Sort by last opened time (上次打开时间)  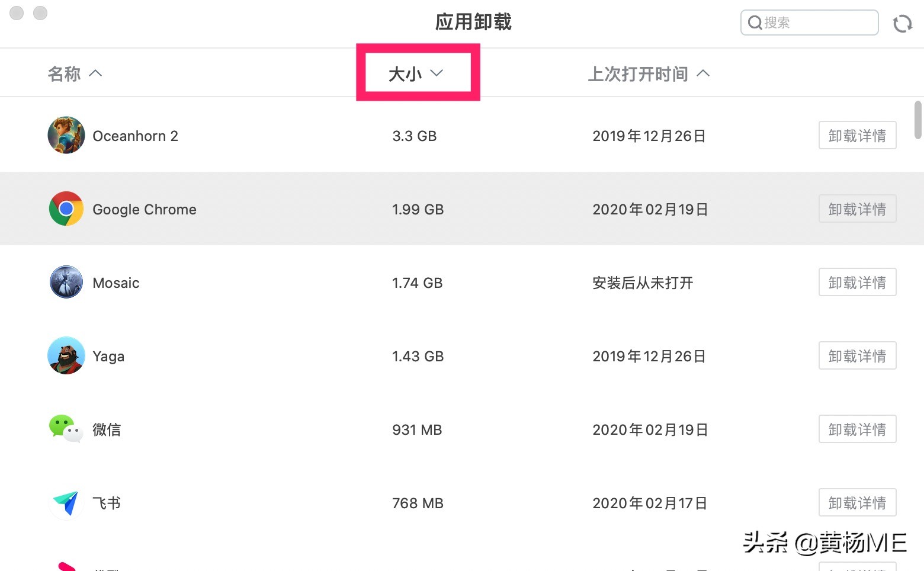(x=648, y=73)
